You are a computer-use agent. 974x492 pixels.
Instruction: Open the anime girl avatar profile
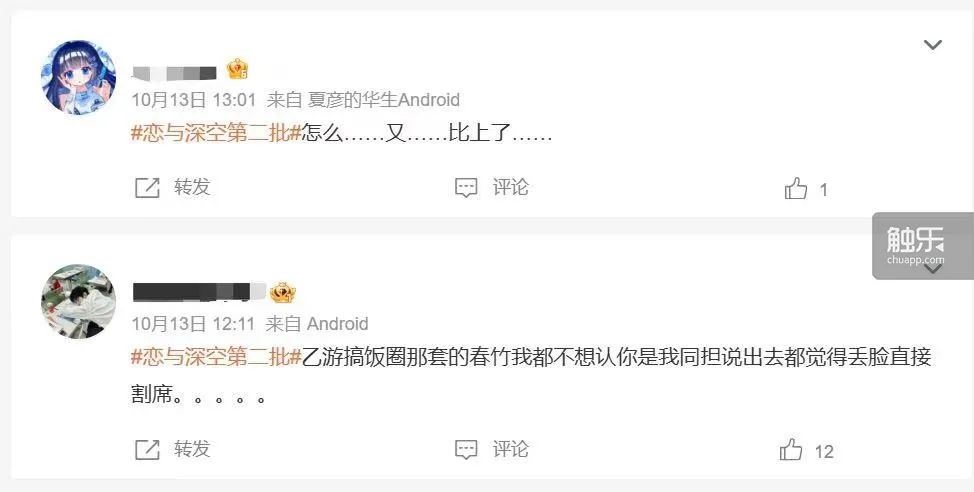[78, 77]
